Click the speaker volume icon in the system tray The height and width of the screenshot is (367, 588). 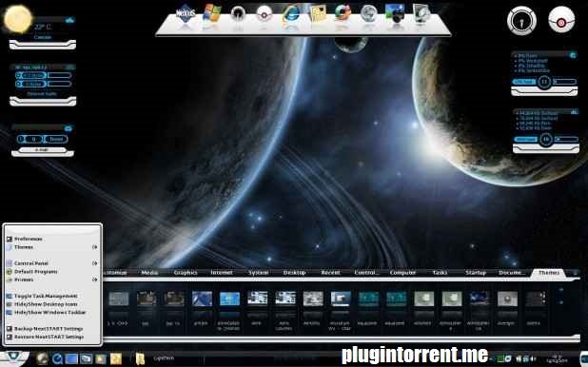click(533, 359)
